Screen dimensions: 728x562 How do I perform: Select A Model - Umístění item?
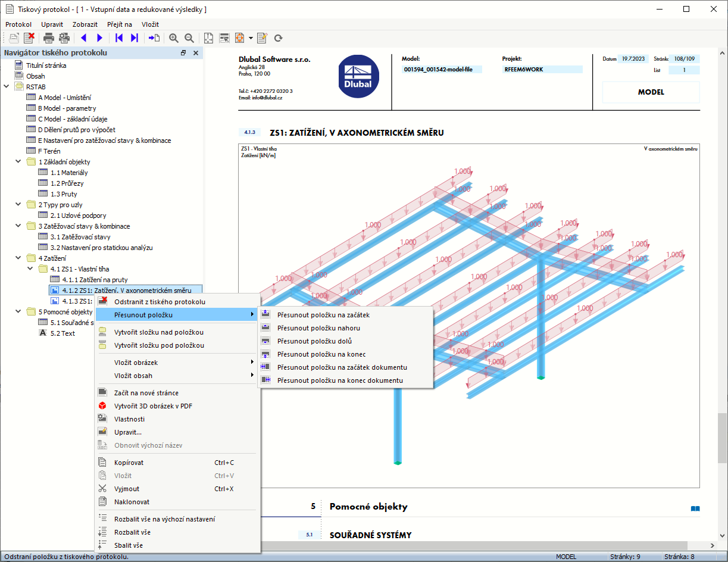(x=64, y=98)
